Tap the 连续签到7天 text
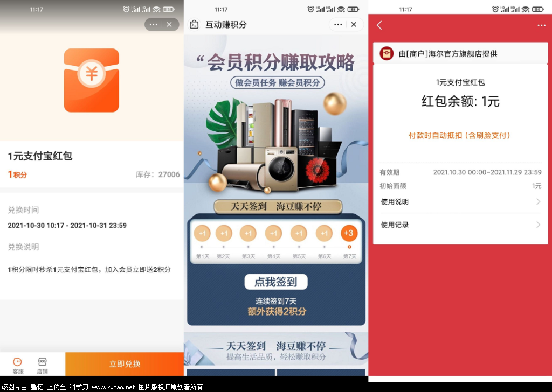This screenshot has width=552, height=392. click(276, 301)
